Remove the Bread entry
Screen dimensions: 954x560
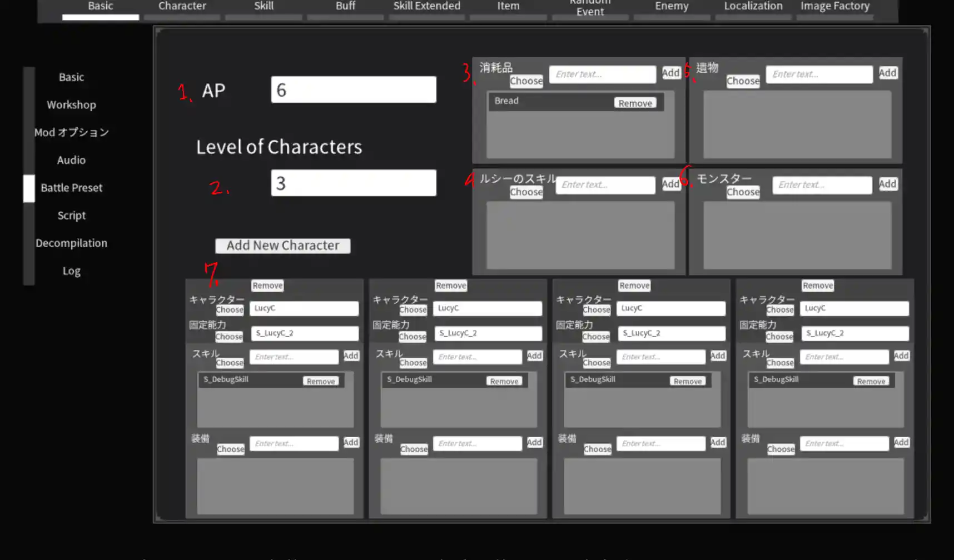635,103
